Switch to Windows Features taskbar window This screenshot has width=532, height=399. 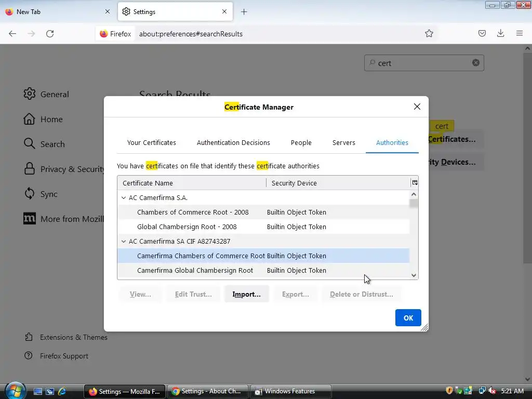pyautogui.click(x=291, y=391)
